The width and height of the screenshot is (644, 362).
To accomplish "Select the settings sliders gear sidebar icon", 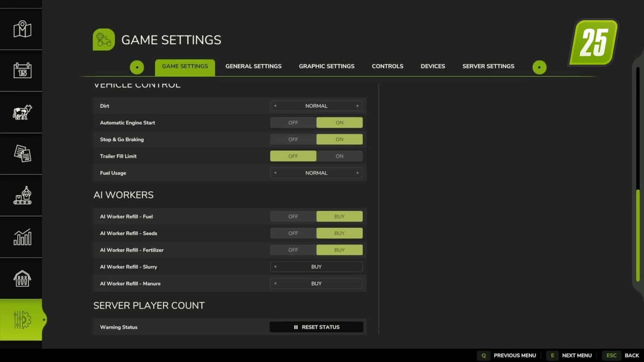I will [x=22, y=320].
